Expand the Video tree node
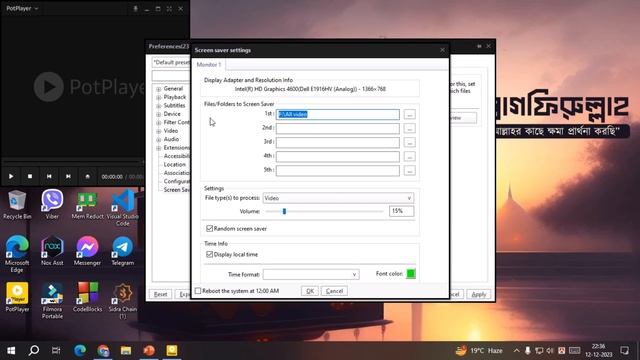This screenshot has width=640, height=360. click(x=159, y=131)
